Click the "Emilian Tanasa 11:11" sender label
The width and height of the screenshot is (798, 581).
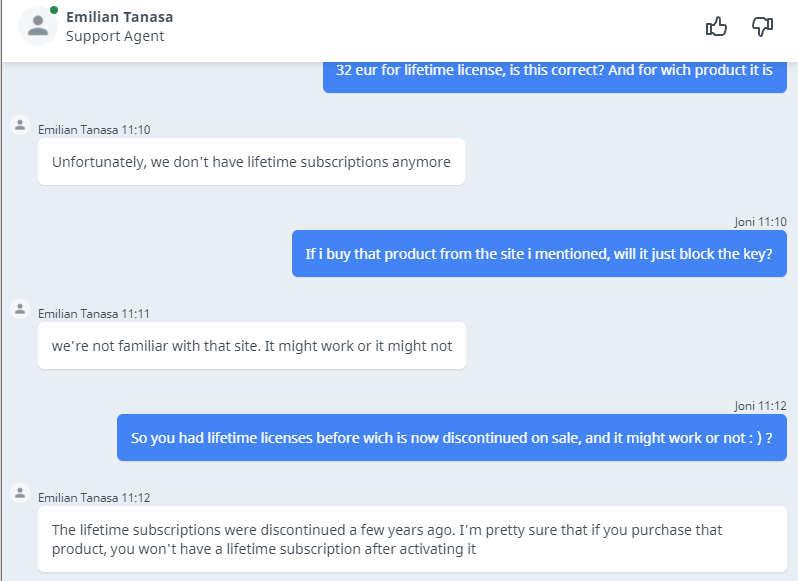pos(94,314)
